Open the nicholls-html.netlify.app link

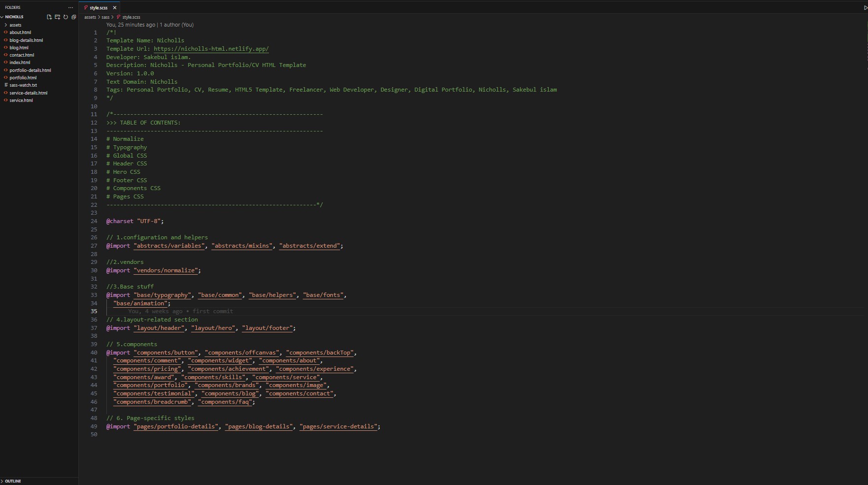pos(211,49)
